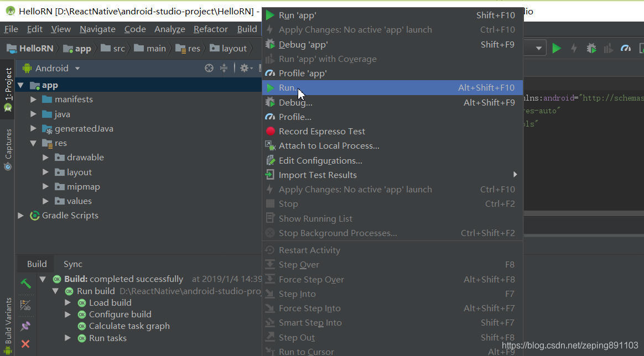The image size is (644, 356).
Task: Click the pin tab icon in Build panel
Action: point(25,326)
